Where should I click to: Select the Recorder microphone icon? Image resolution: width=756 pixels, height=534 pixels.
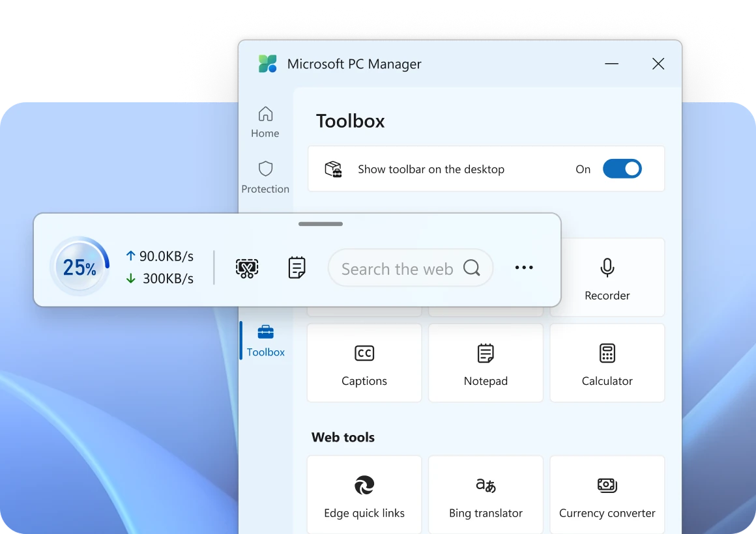(607, 267)
